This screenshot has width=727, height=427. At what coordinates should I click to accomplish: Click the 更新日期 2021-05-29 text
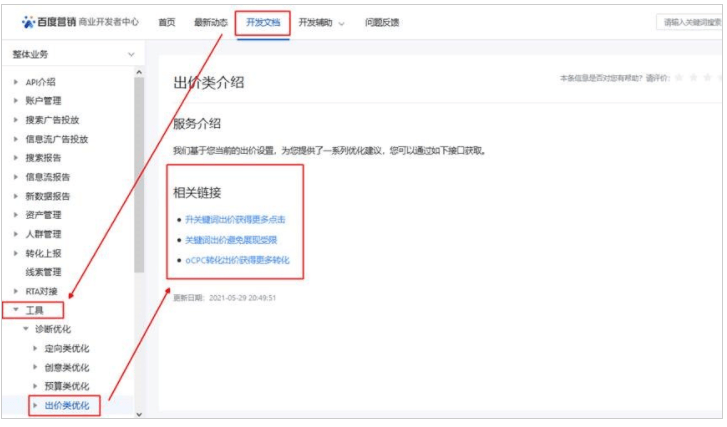(224, 298)
